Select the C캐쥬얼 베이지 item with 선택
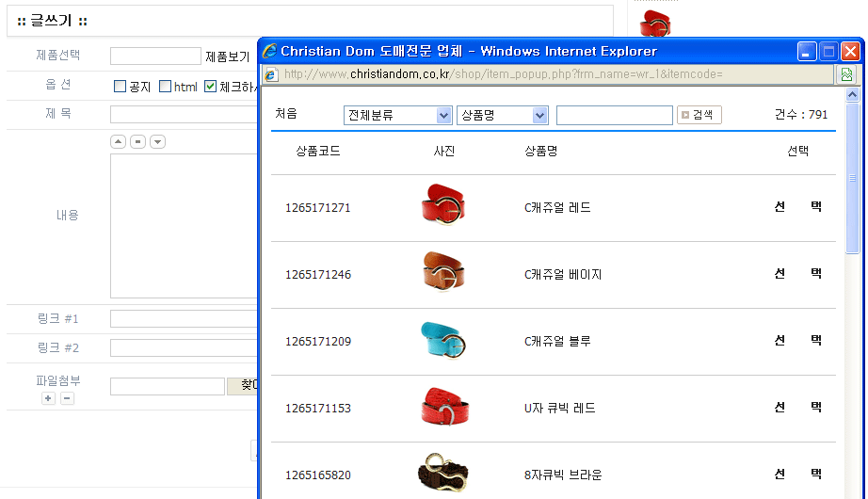This screenshot has height=499, width=868. pyautogui.click(x=797, y=274)
